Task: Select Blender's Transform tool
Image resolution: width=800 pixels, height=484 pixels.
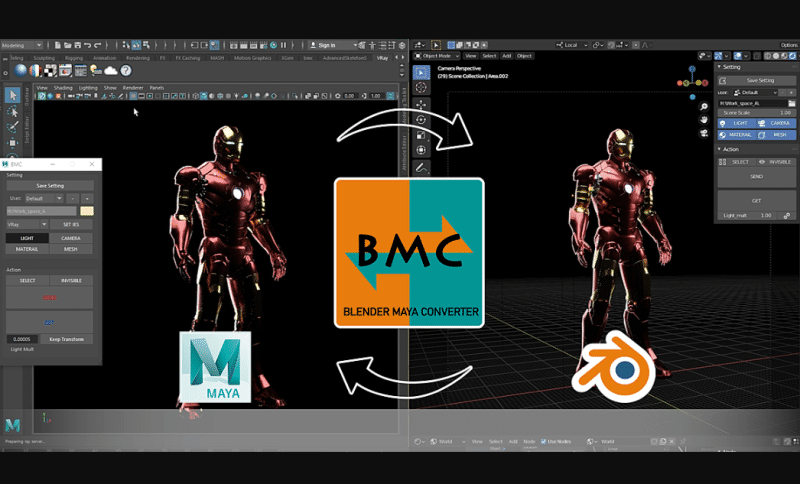Action: point(421,150)
